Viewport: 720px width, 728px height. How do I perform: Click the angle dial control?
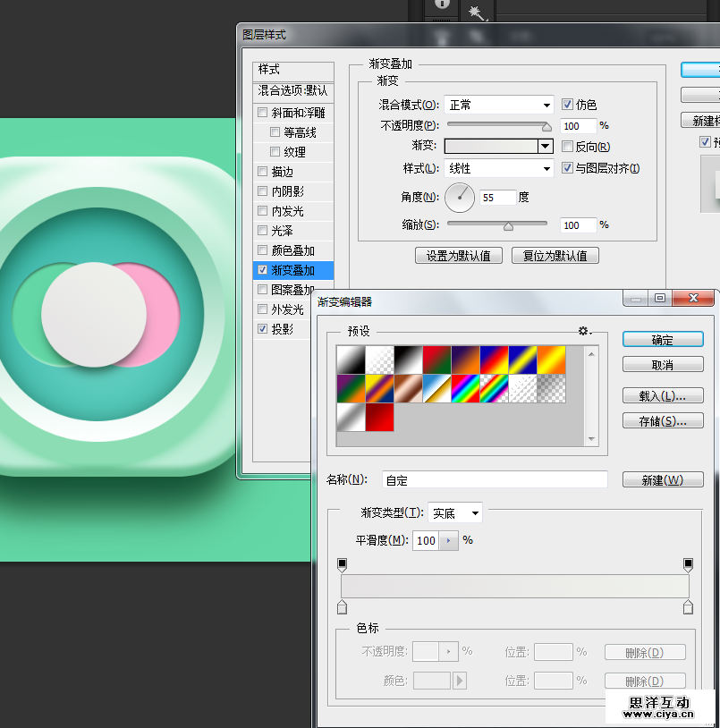point(460,197)
